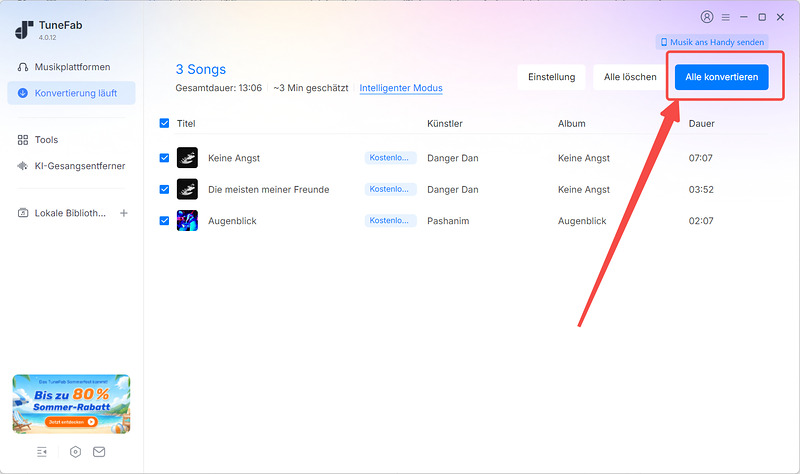
Task: Click the version number 4.0.12
Action: coord(47,38)
